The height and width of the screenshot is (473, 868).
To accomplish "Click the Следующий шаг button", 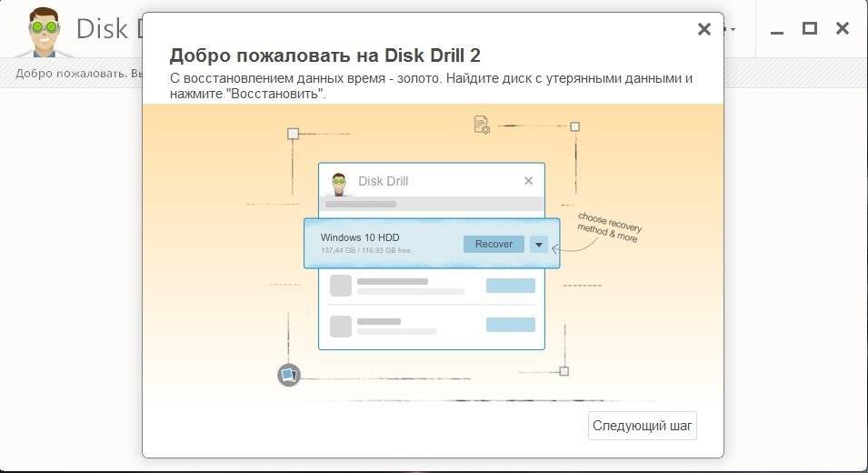I will (x=643, y=426).
